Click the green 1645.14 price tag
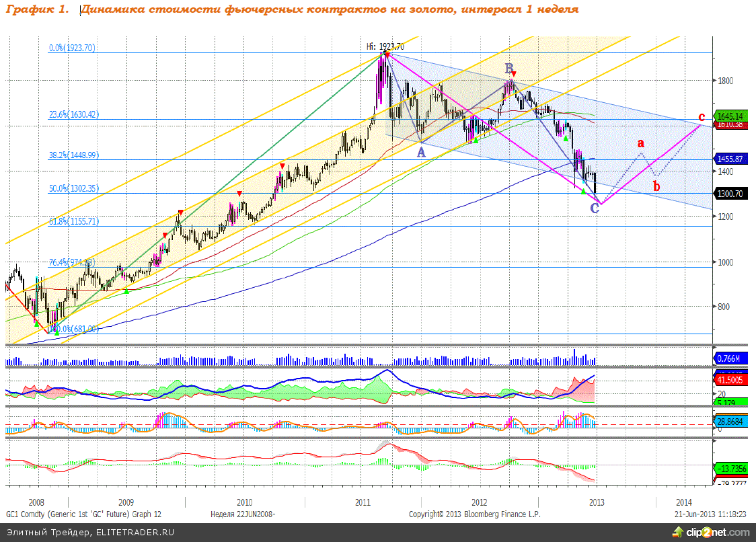Viewport: 756px width, 542px height. [730, 116]
